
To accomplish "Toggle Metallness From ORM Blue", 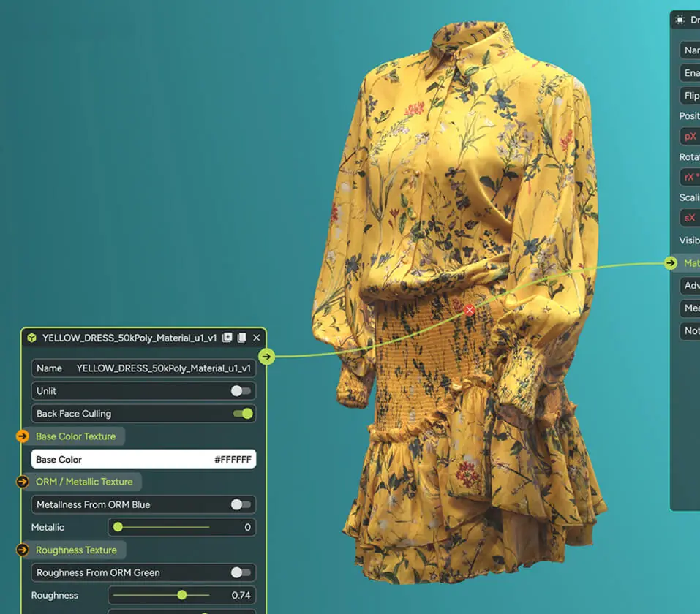I will [241, 504].
